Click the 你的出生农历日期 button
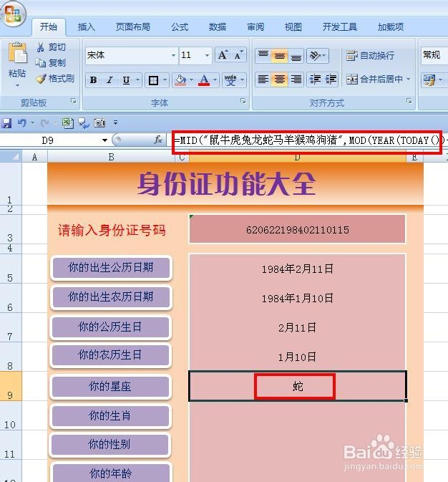The height and width of the screenshot is (482, 448). click(x=111, y=297)
